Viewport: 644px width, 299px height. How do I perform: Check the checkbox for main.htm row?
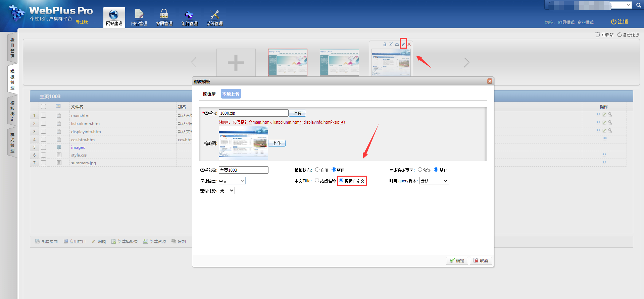43,115
